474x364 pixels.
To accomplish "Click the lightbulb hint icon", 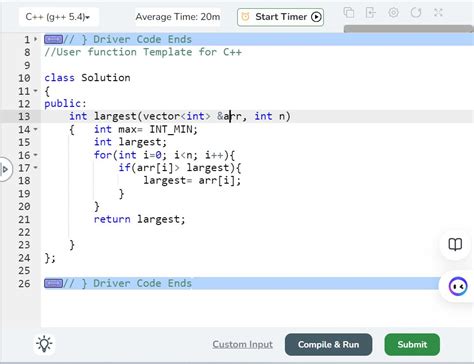I will pyautogui.click(x=44, y=344).
